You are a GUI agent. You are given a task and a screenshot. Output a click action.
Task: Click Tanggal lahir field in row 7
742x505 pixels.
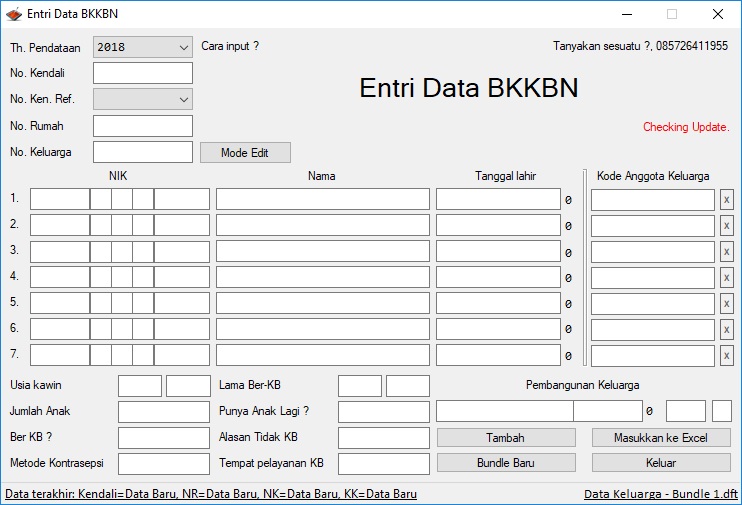[498, 355]
